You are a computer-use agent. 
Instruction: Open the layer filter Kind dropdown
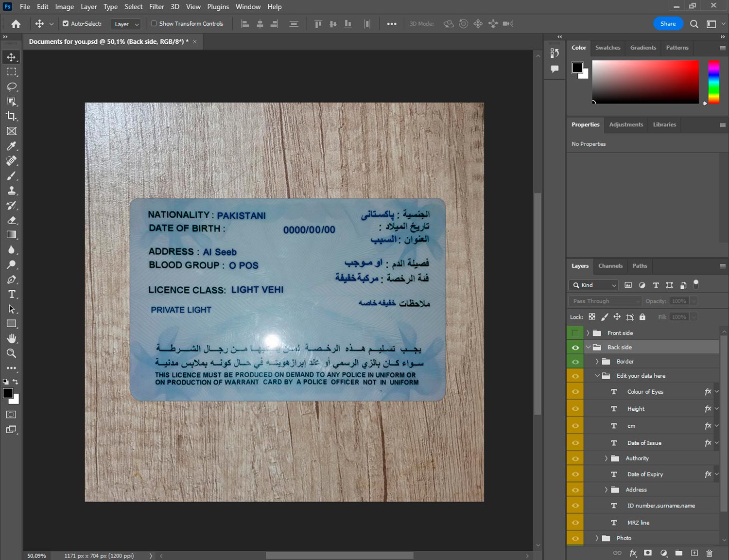[x=593, y=285]
